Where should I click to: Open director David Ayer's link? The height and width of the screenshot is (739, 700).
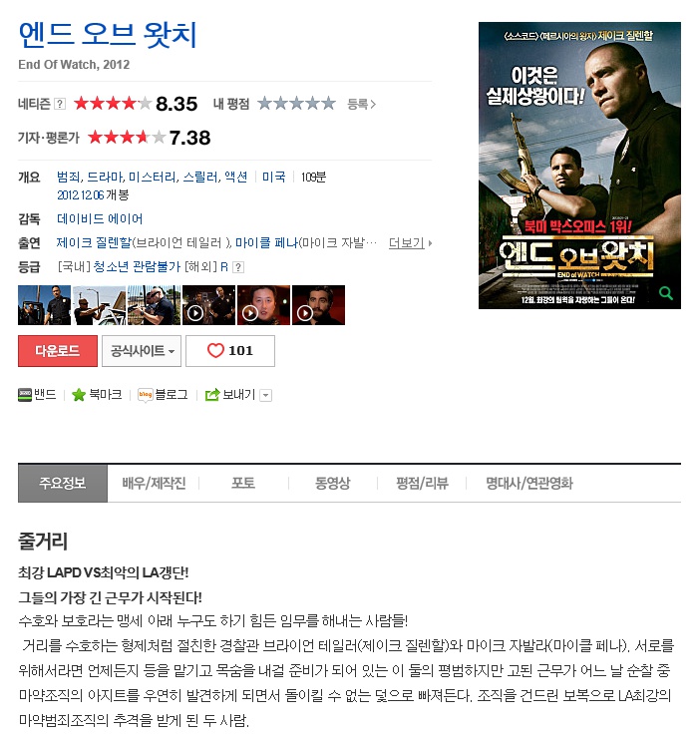pyautogui.click(x=100, y=218)
